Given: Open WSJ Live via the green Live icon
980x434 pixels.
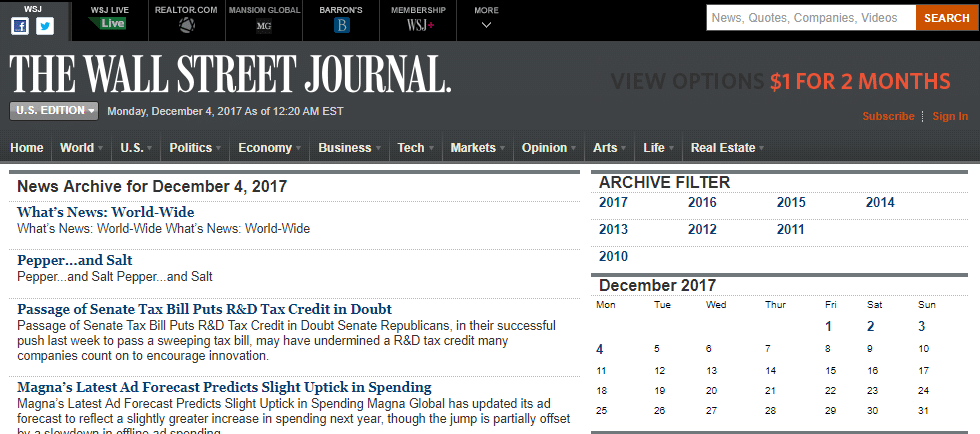Looking at the screenshot, I should click(109, 23).
